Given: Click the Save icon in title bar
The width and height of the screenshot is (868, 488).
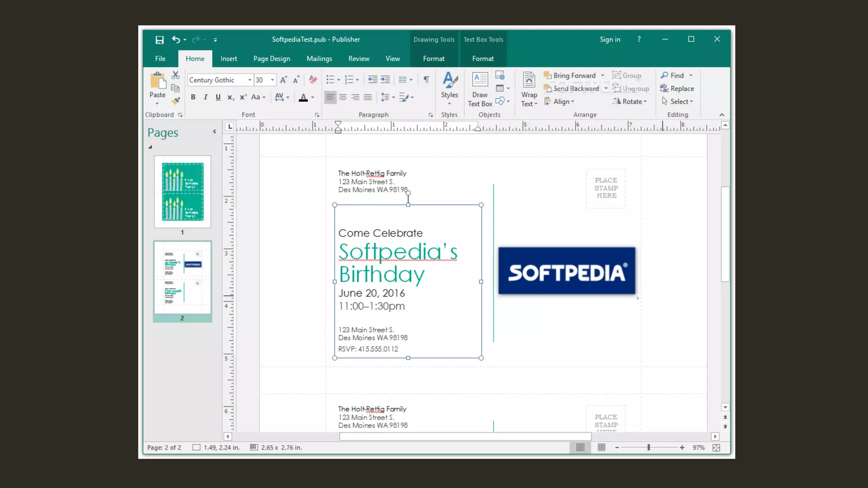Looking at the screenshot, I should (159, 39).
